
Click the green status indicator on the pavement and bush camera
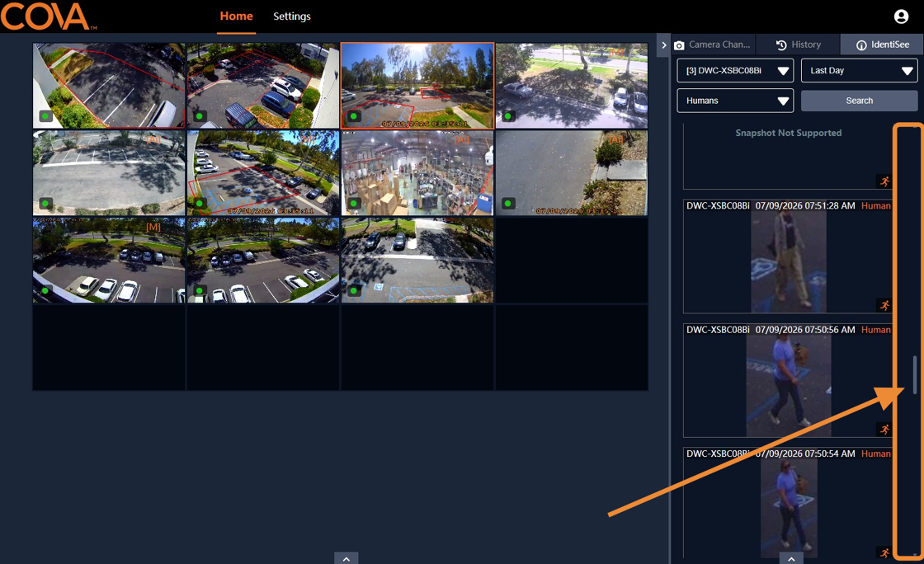[508, 203]
